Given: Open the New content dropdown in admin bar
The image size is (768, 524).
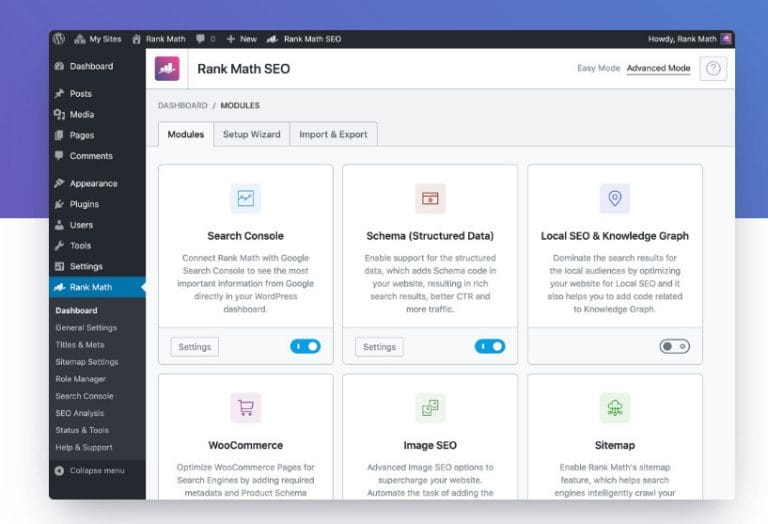Looking at the screenshot, I should click(241, 39).
